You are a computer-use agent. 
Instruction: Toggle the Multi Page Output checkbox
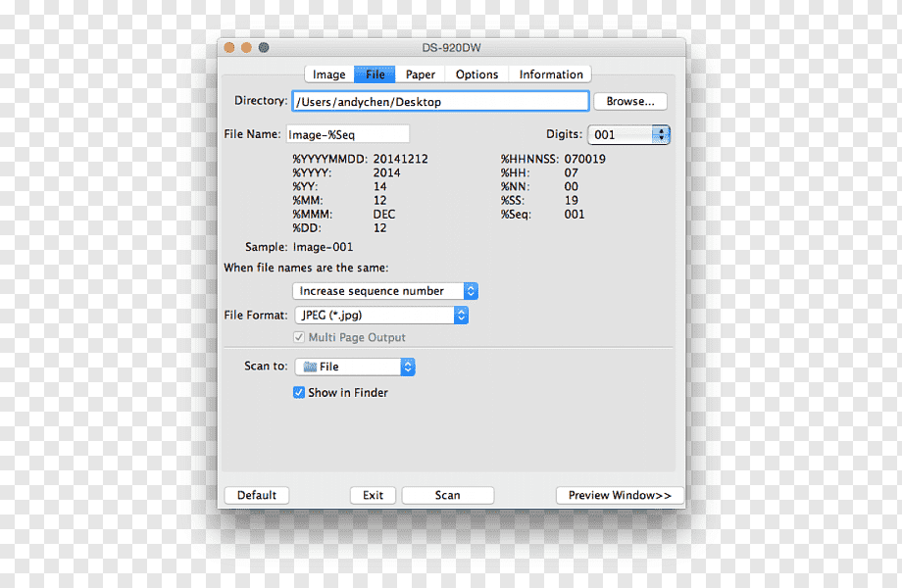point(299,337)
